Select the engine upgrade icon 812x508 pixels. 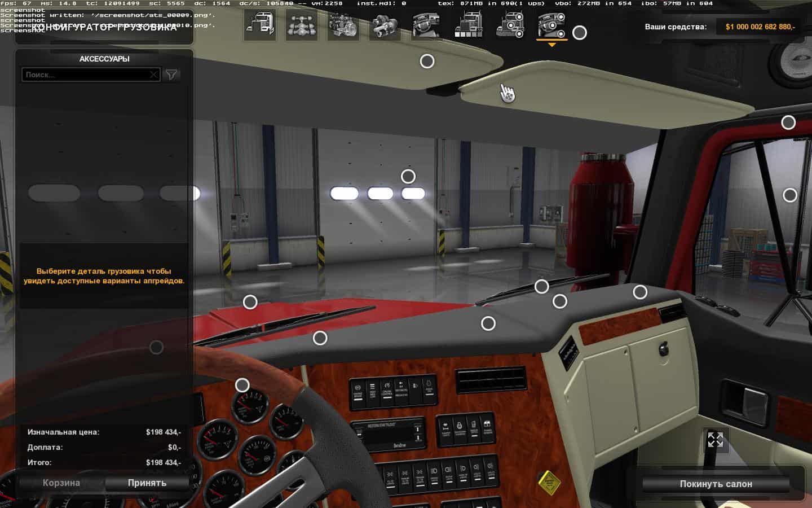343,27
